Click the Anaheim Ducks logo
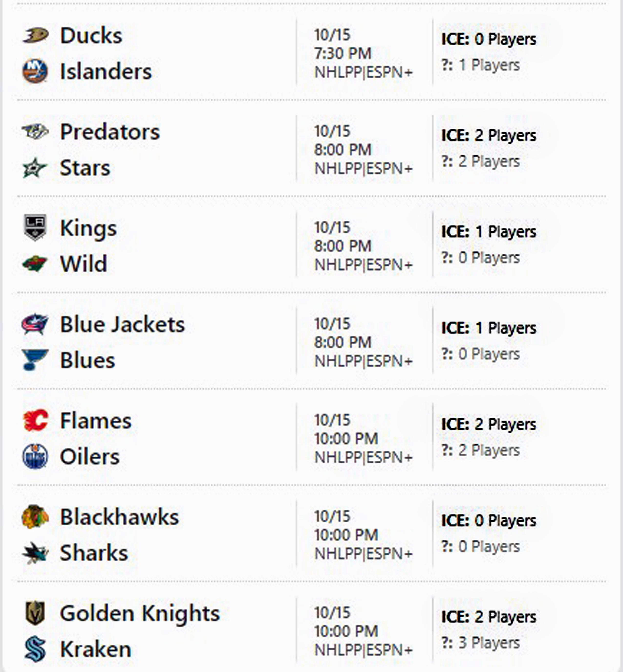This screenshot has width=623, height=672. (35, 35)
